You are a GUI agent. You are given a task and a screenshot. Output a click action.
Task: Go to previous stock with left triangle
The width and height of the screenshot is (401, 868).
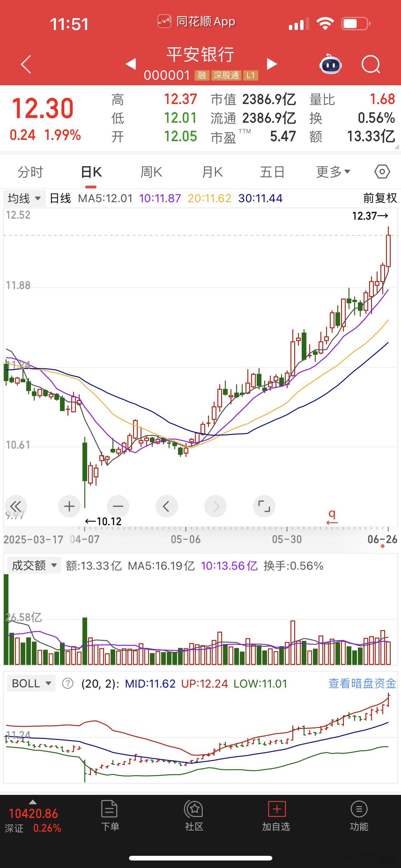point(131,64)
